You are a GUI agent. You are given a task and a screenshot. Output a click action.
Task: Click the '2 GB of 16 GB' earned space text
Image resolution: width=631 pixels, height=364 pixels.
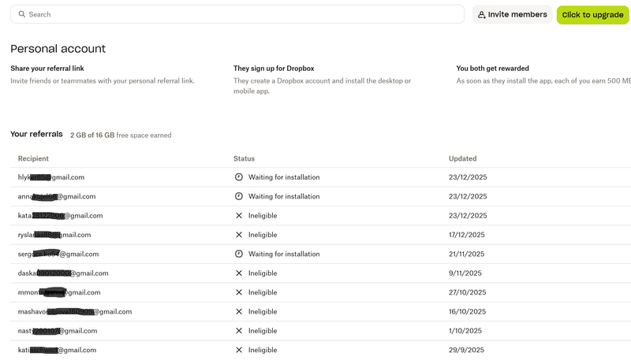pyautogui.click(x=91, y=136)
